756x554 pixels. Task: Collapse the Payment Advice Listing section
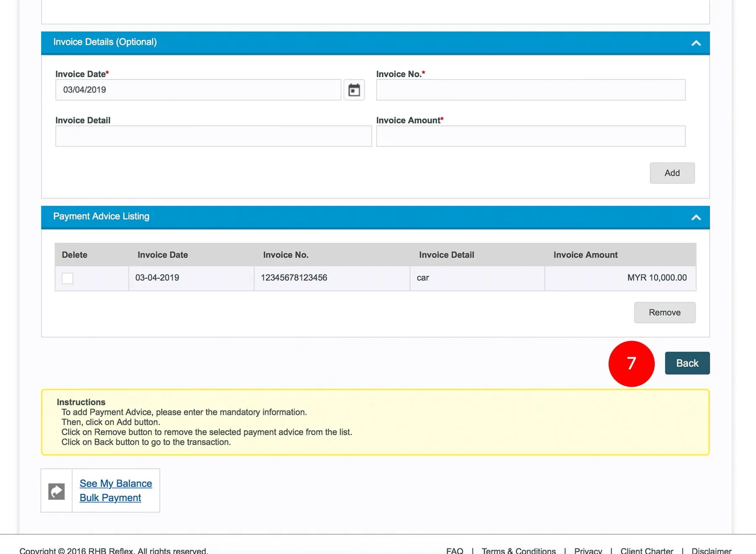tap(696, 217)
